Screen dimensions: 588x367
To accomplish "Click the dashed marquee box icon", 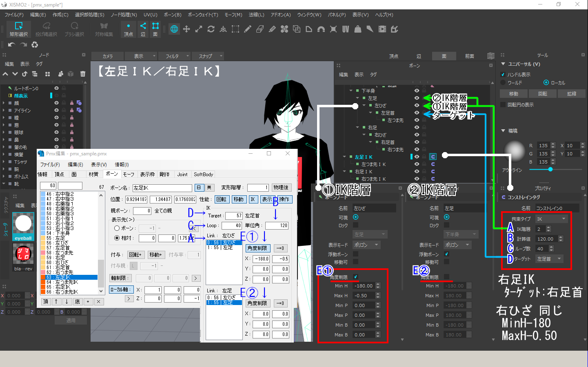I will tap(235, 29).
